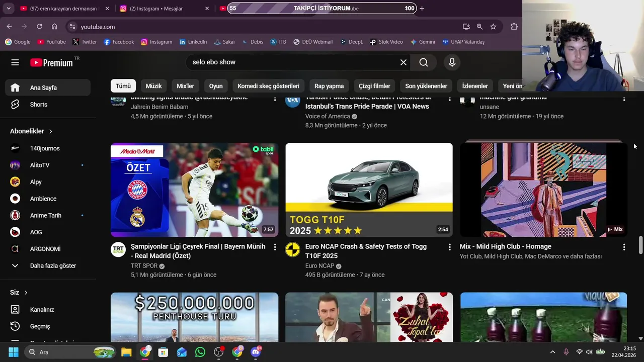Go to Ana Sayfa in sidebar

48,87
